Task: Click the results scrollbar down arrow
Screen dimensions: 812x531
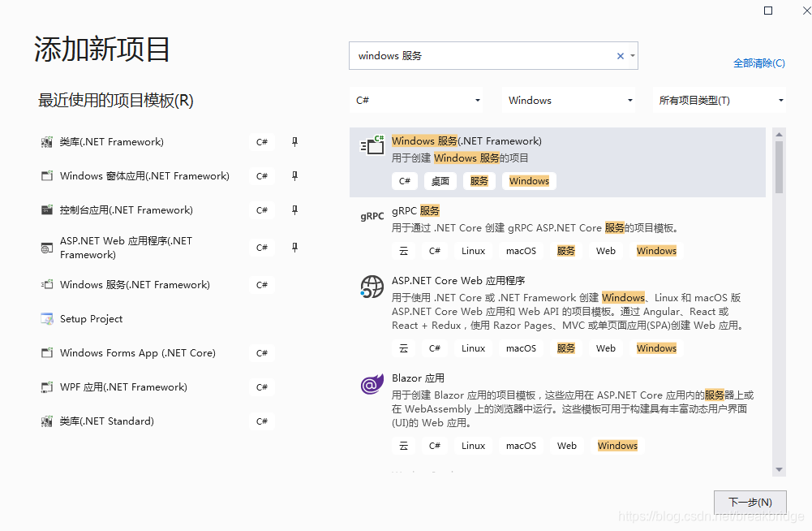Action: [x=779, y=470]
